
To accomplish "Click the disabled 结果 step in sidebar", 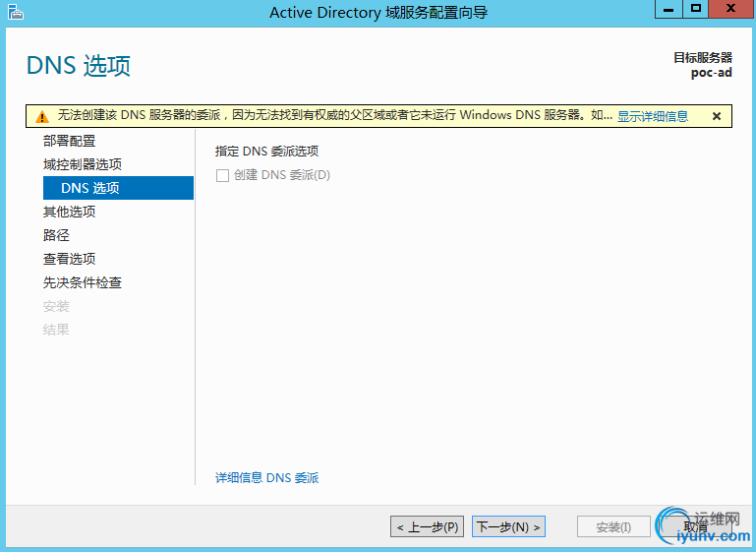I will [x=56, y=330].
